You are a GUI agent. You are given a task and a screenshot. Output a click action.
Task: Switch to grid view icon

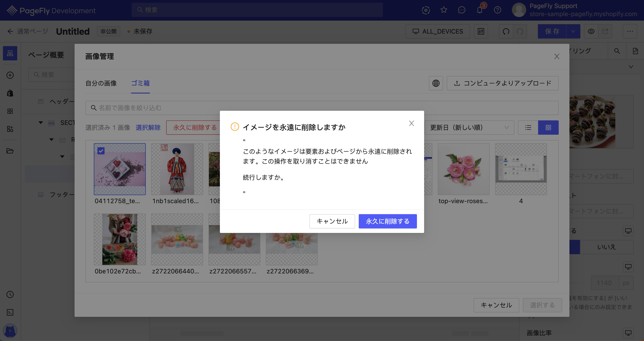548,127
